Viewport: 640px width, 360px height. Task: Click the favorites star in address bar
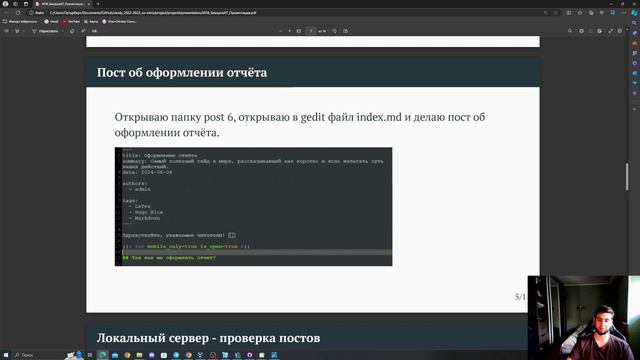pos(556,13)
